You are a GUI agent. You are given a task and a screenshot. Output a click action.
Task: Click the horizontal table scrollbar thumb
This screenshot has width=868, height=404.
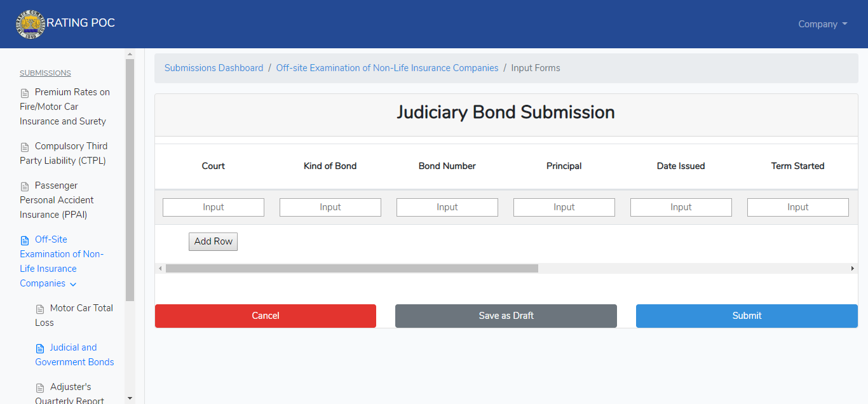point(352,269)
